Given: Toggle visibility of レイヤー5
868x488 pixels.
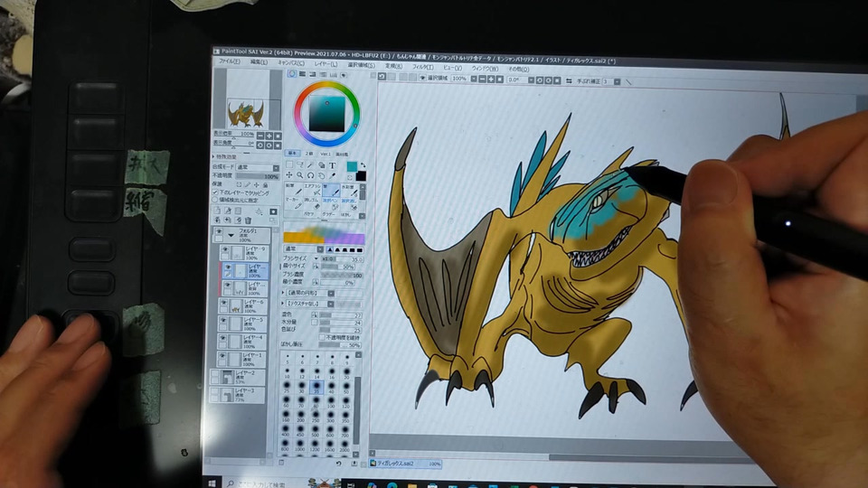Looking at the screenshot, I should coord(222,320).
